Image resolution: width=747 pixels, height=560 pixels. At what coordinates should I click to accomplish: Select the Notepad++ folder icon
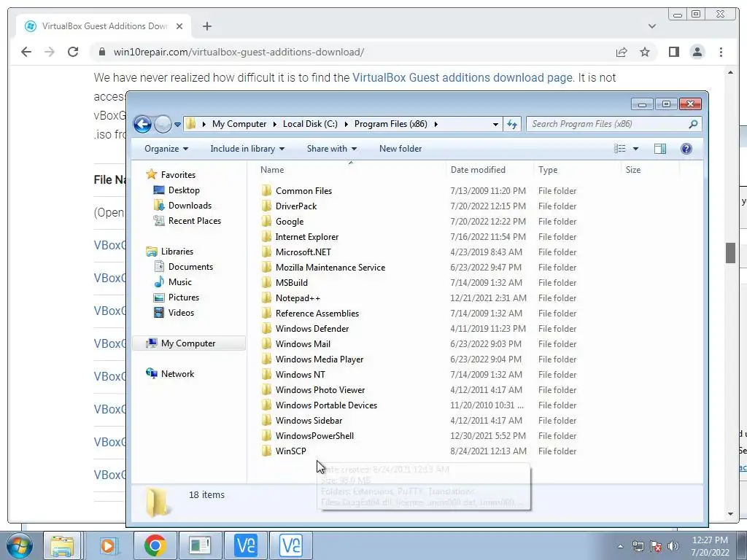tap(266, 297)
